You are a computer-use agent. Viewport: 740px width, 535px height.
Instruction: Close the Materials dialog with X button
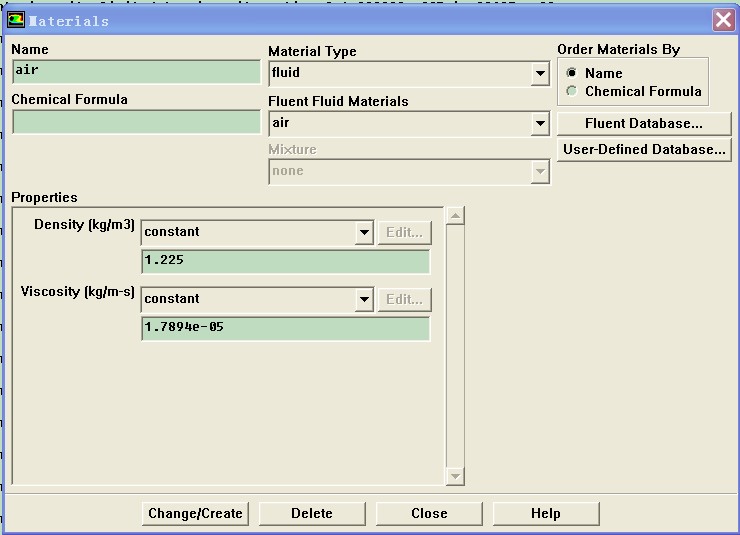723,20
